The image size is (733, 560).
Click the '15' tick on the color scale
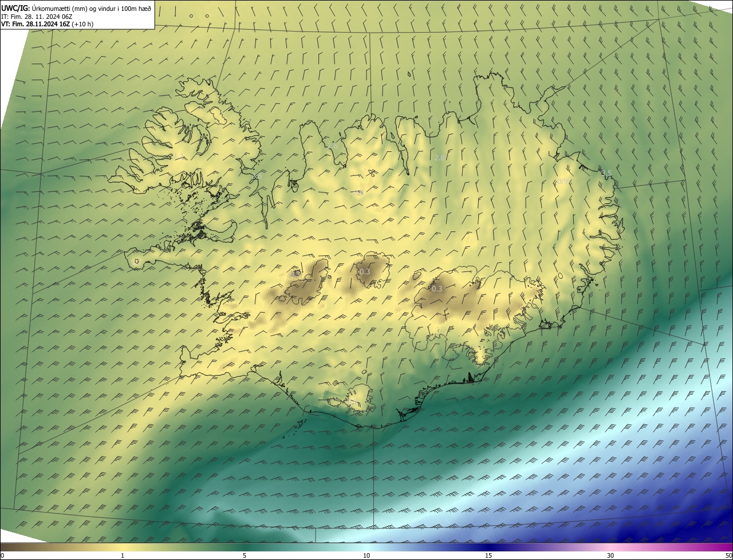(488, 555)
